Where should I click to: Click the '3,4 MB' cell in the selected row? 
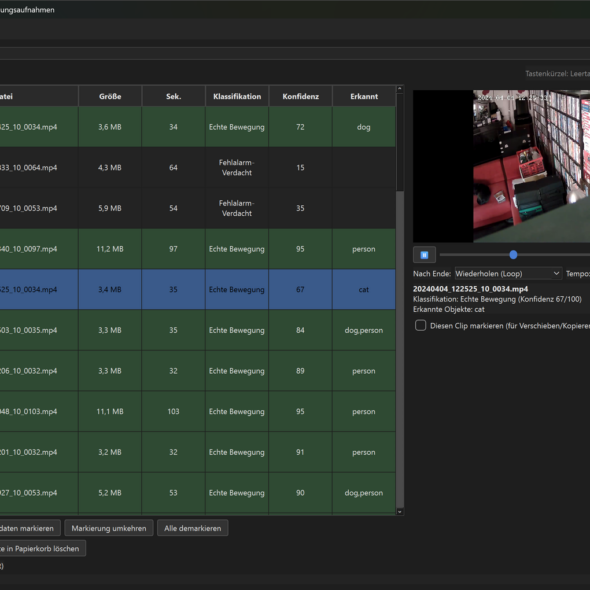pyautogui.click(x=110, y=289)
